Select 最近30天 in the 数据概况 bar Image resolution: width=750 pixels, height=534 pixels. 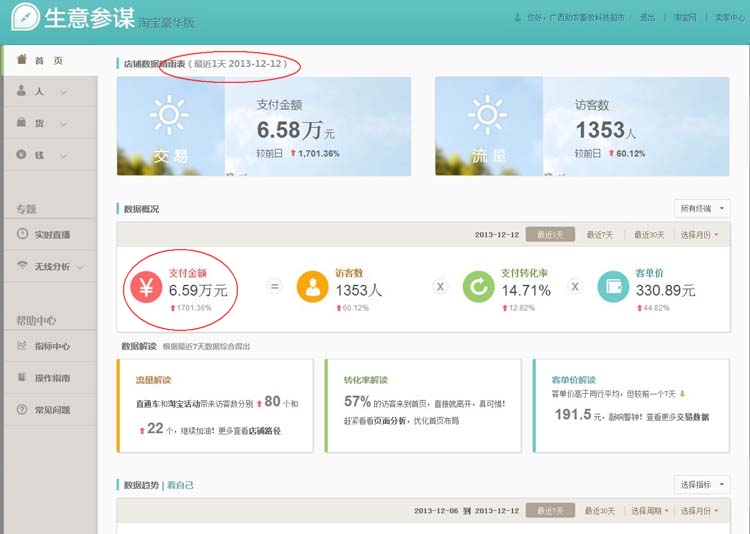pos(649,234)
